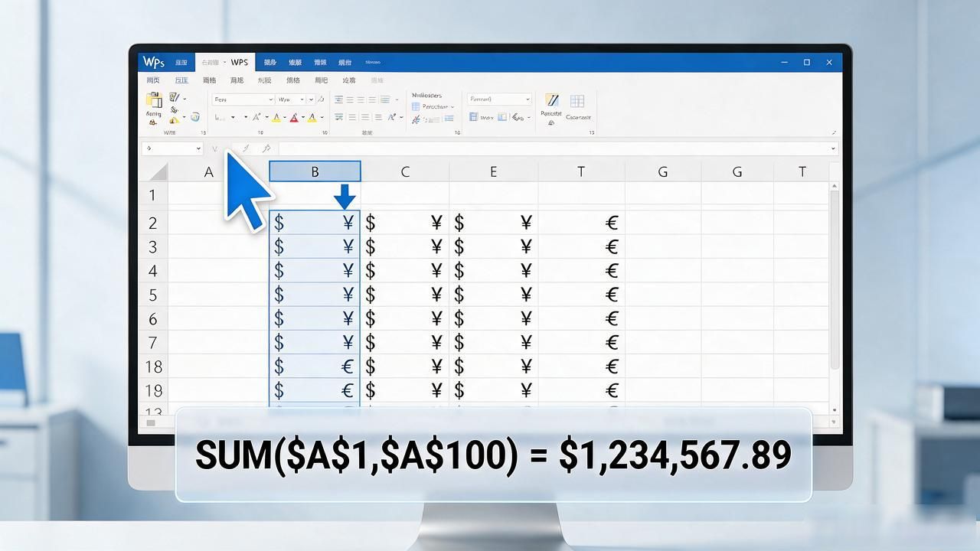The width and height of the screenshot is (980, 551).
Task: Click the WPS logo in the title bar
Action: [154, 62]
